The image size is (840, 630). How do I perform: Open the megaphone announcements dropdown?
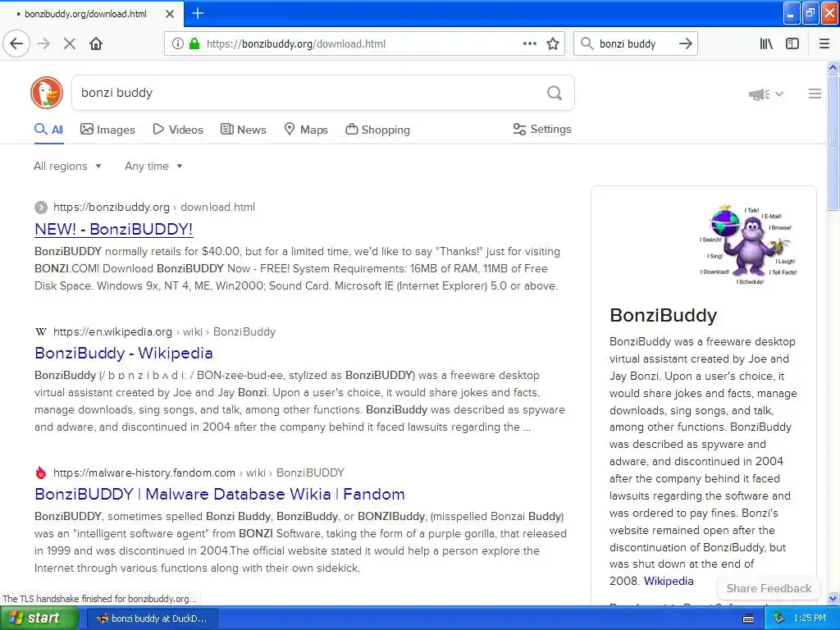point(766,94)
